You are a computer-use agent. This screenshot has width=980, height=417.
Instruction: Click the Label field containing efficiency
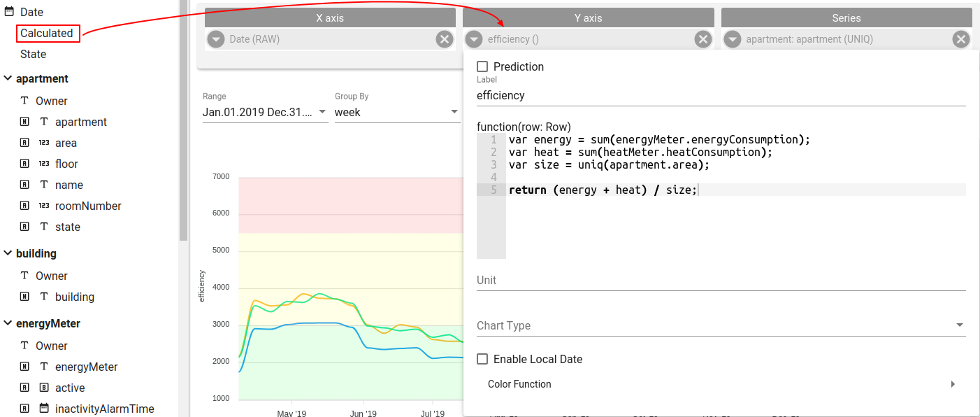721,95
